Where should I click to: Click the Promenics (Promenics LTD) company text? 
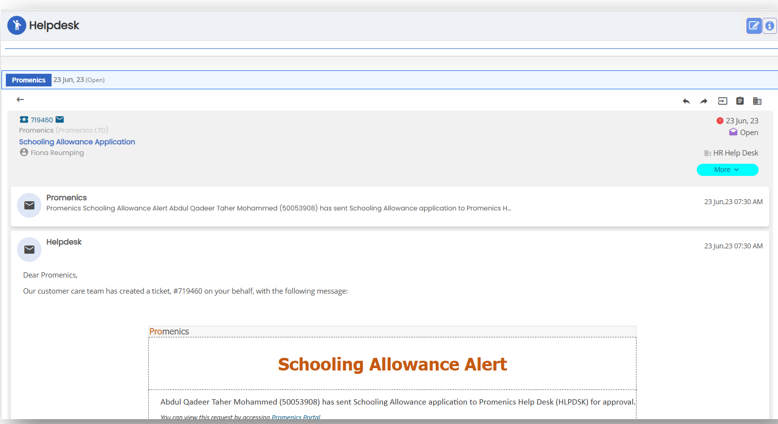64,130
